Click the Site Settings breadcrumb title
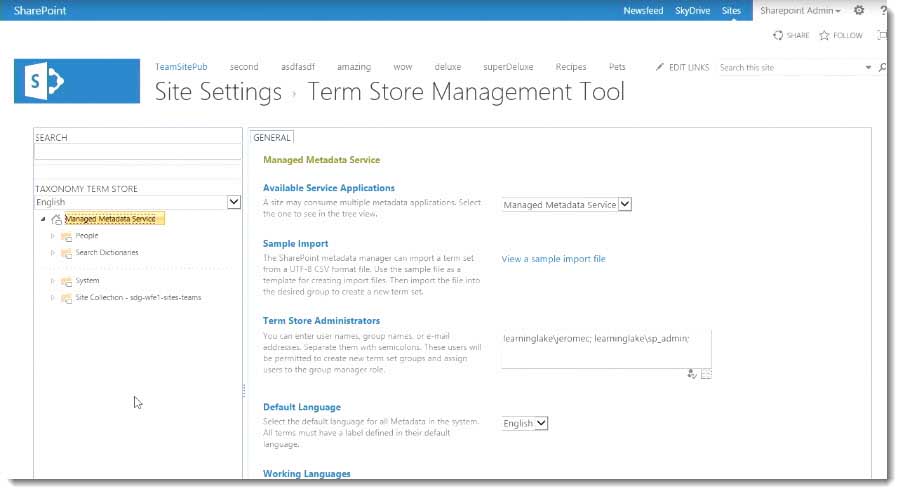This screenshot has height=494, width=902. (x=218, y=91)
